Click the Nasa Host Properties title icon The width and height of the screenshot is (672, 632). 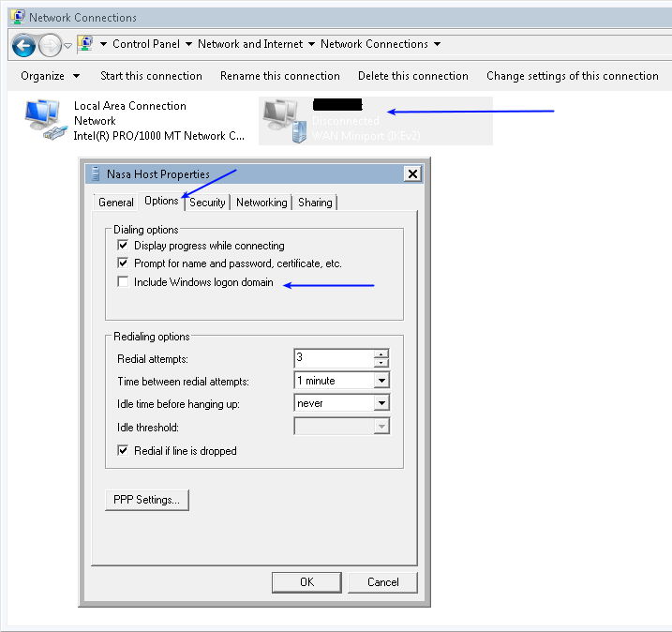tap(94, 173)
